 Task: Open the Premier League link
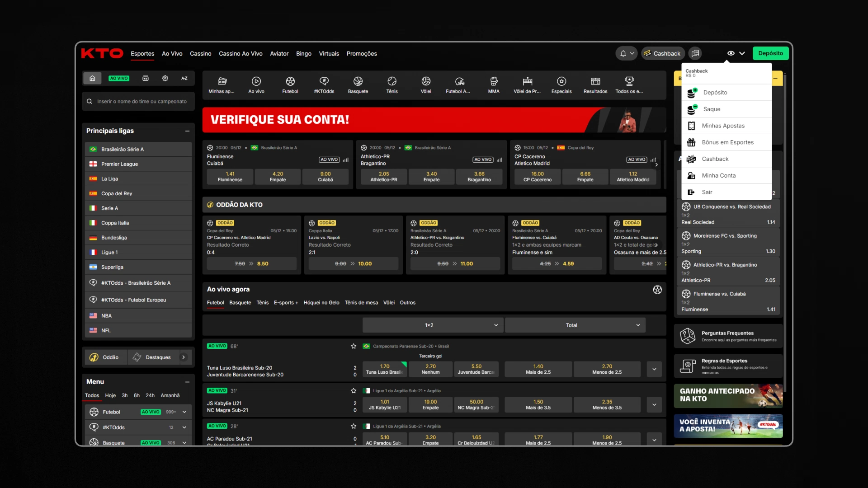click(x=119, y=164)
